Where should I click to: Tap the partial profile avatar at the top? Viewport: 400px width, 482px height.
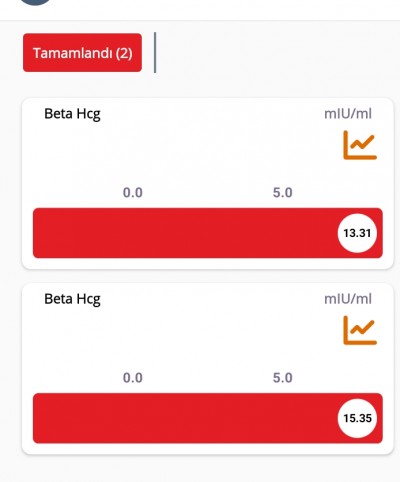click(35, 2)
